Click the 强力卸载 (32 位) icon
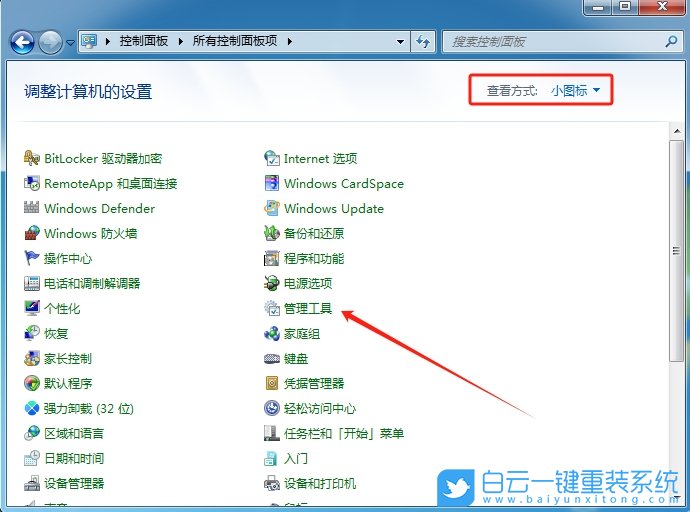690x512 pixels. coord(32,408)
